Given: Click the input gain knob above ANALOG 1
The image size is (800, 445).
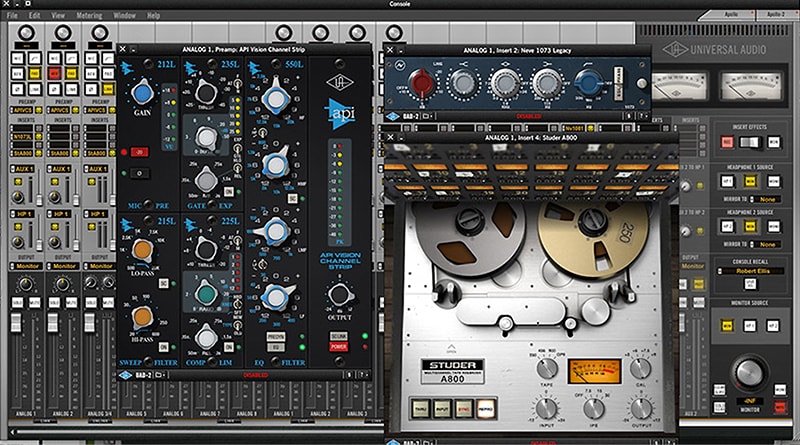Looking at the screenshot, I should coord(26,33).
